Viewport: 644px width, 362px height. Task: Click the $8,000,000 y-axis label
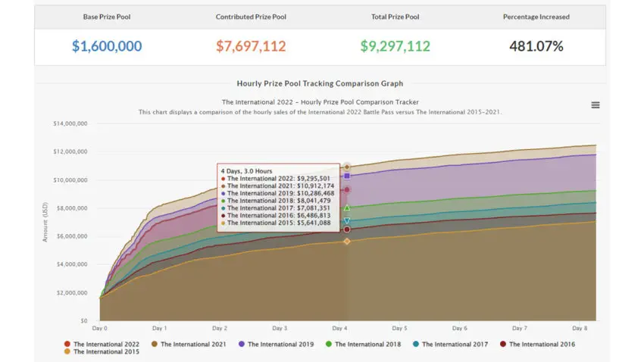coord(72,208)
